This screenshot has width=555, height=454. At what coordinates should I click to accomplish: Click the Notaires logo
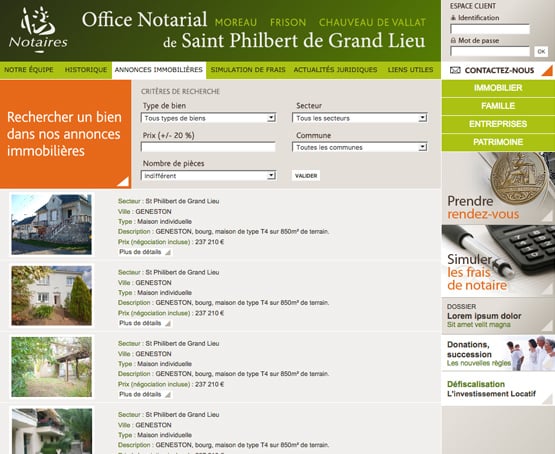(38, 30)
